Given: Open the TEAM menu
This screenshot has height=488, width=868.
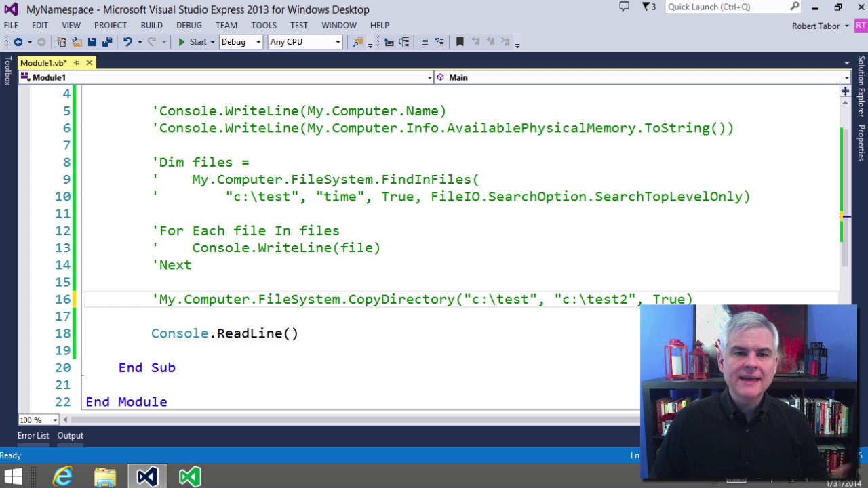Looking at the screenshot, I should [x=226, y=25].
